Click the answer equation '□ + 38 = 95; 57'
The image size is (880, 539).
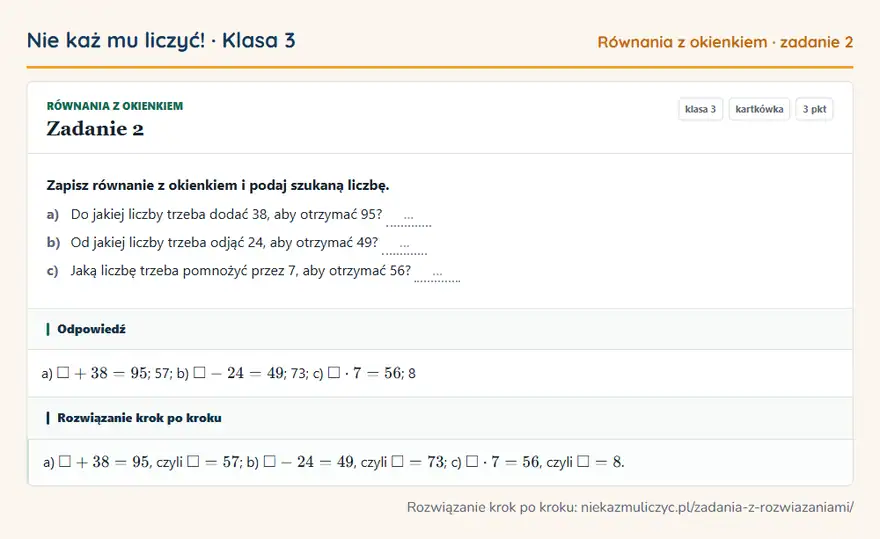point(114,373)
